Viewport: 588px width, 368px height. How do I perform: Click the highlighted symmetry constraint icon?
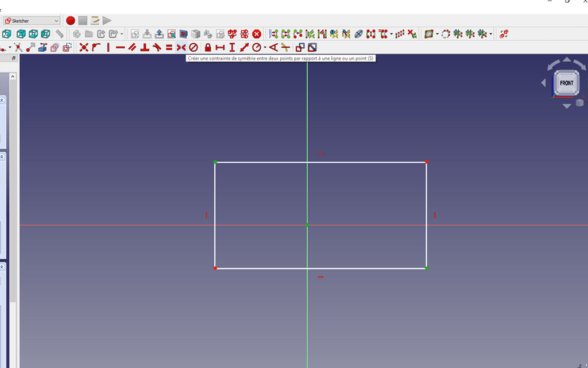point(181,47)
